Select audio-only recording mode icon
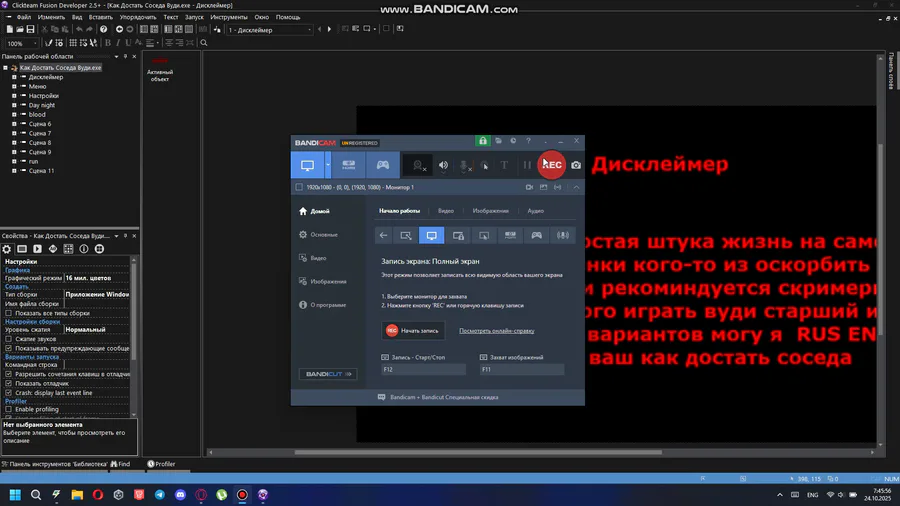The image size is (900, 506). point(563,235)
